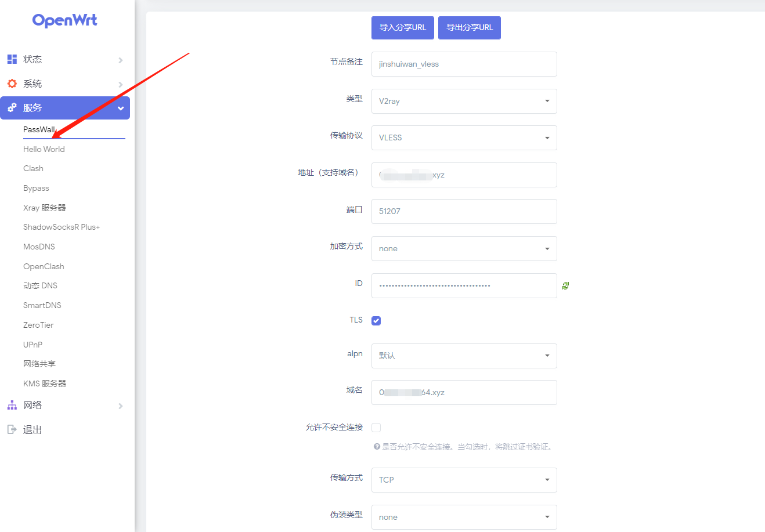Open the 传输协议 VLESS dropdown
The image size is (765, 532).
[x=464, y=137]
